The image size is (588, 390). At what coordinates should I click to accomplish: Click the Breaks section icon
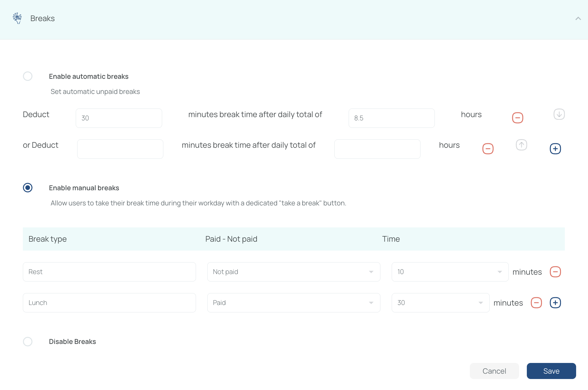tap(18, 18)
